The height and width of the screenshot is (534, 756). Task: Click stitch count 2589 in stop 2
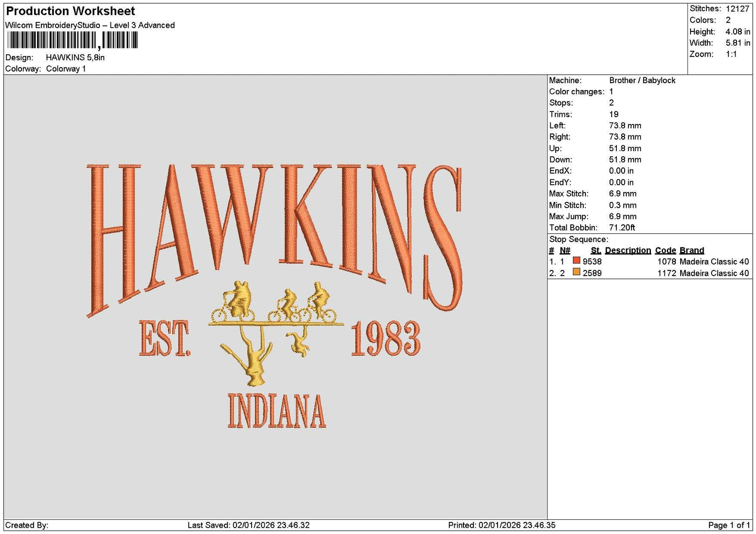coord(592,273)
